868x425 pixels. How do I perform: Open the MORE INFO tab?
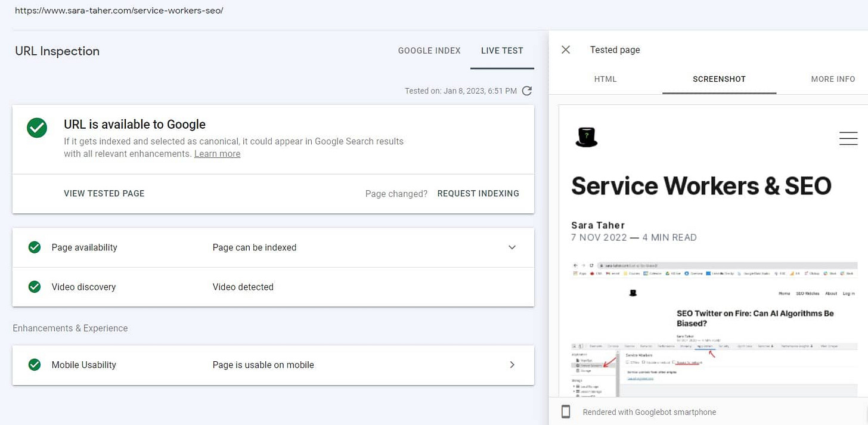click(x=833, y=79)
